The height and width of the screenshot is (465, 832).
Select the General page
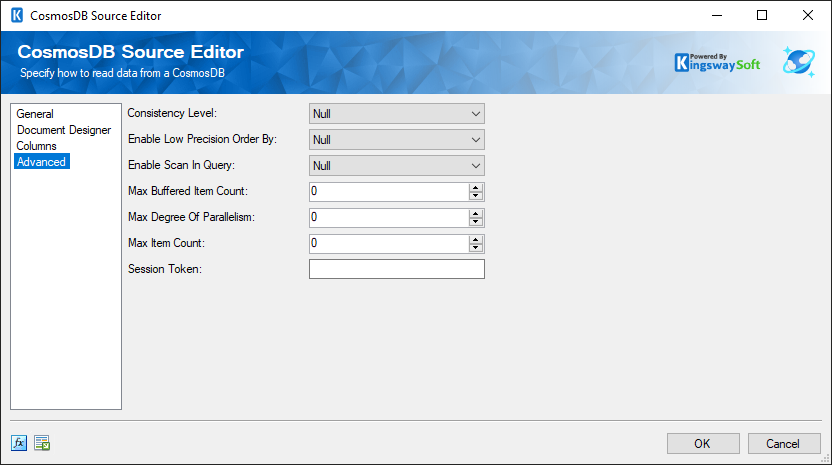(x=35, y=114)
